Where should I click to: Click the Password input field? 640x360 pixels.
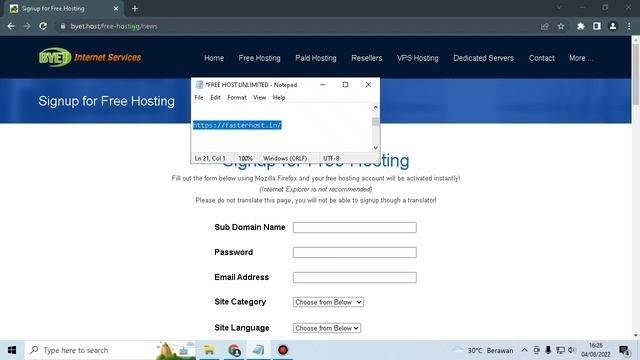[x=355, y=252]
